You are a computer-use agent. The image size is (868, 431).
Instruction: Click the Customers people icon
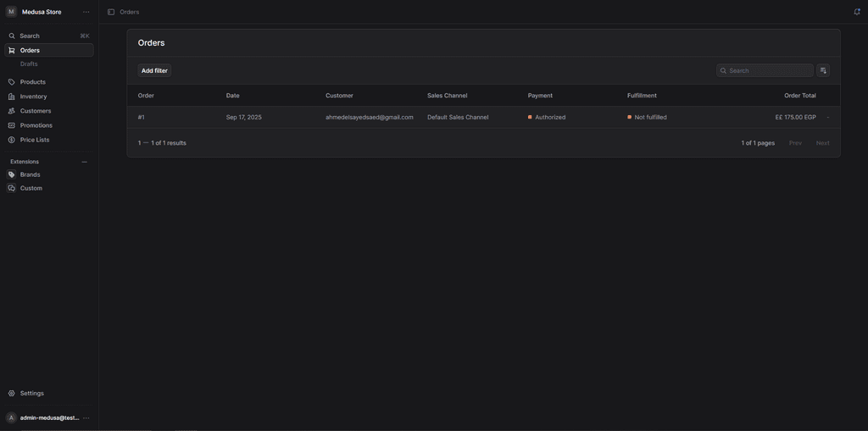click(x=12, y=111)
